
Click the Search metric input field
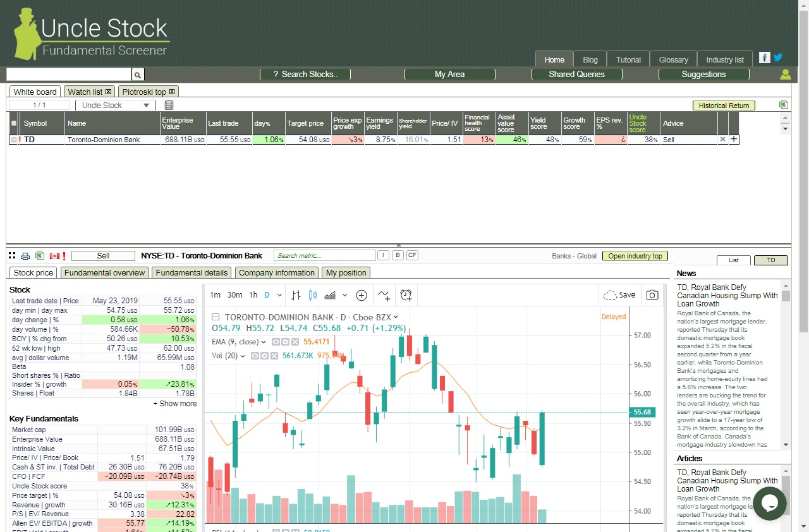pyautogui.click(x=325, y=256)
